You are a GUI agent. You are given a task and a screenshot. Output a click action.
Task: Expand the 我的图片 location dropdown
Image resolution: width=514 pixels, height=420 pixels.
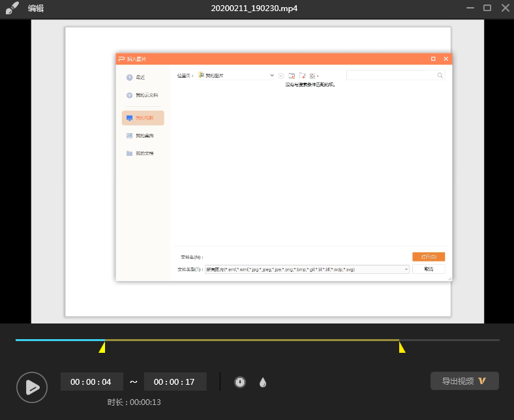272,76
